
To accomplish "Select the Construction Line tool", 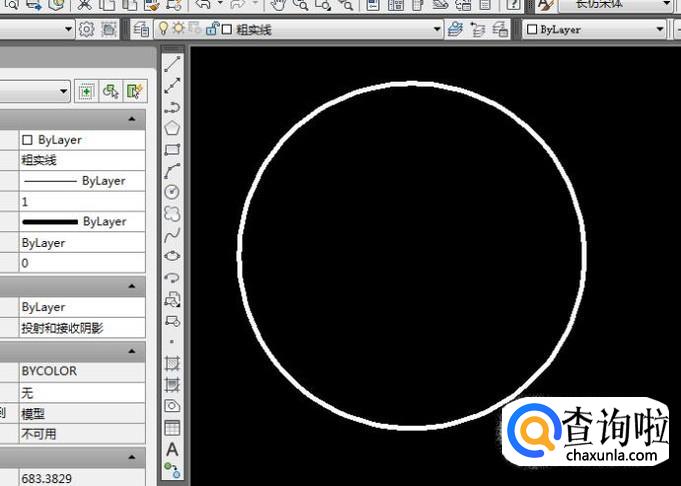I will pos(172,85).
